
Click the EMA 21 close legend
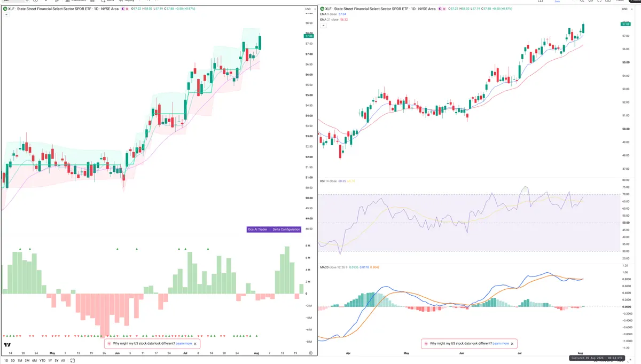tap(334, 20)
